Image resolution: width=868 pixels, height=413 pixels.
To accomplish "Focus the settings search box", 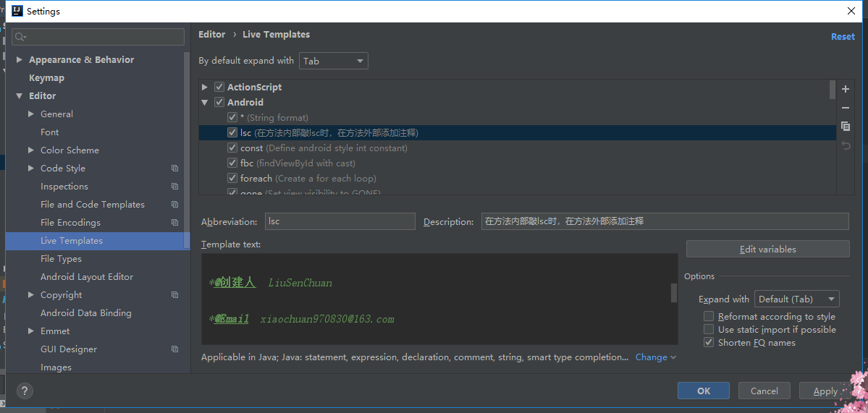I will pyautogui.click(x=98, y=37).
